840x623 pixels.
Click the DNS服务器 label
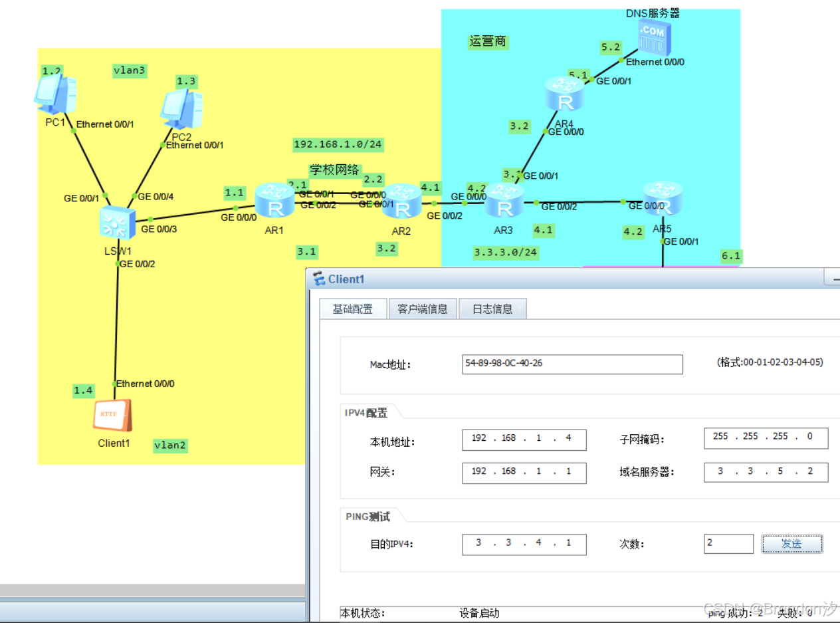point(653,13)
